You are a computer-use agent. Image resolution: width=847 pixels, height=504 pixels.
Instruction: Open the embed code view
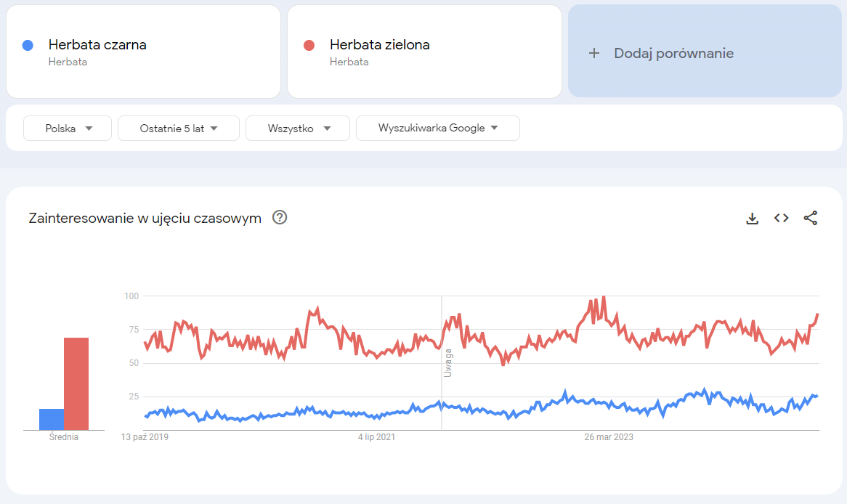781,217
